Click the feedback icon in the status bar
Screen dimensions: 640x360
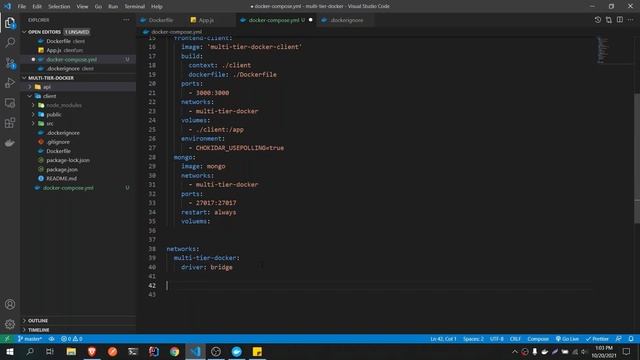619,339
